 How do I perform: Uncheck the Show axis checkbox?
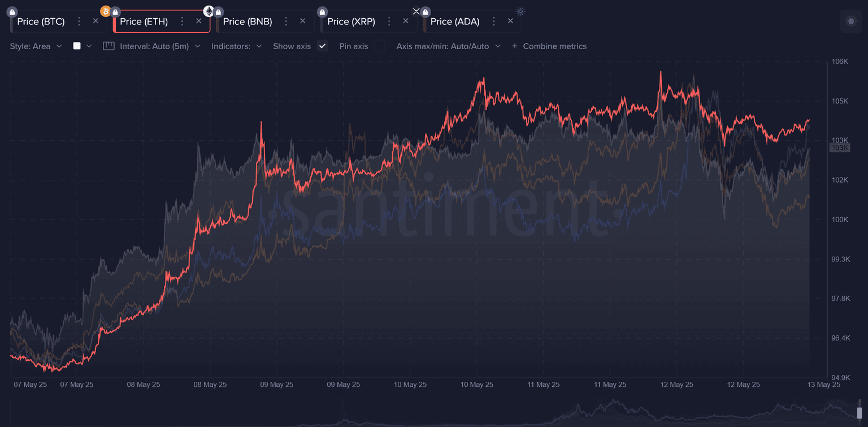(x=323, y=46)
